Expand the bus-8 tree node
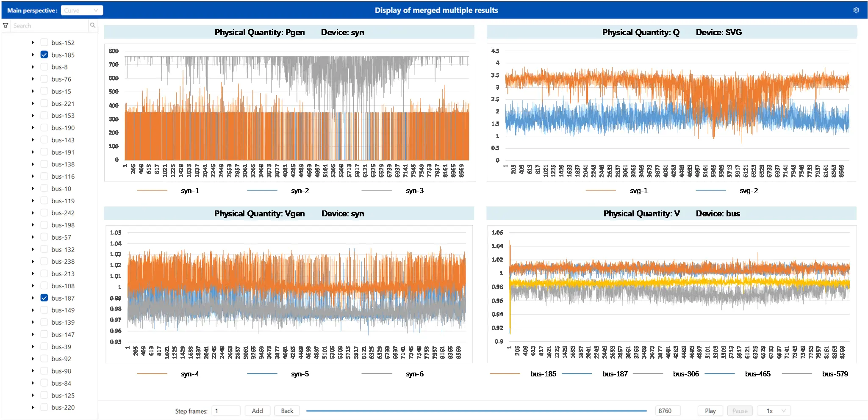868x420 pixels. (33, 67)
